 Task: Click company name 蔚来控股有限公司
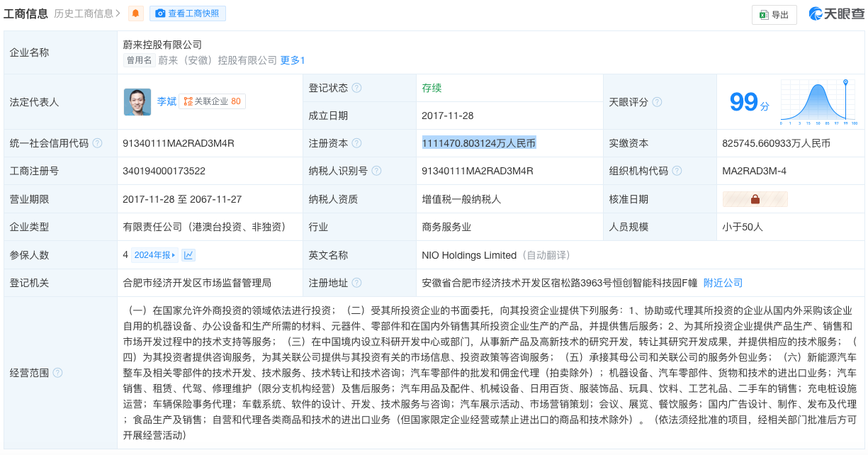click(x=162, y=45)
